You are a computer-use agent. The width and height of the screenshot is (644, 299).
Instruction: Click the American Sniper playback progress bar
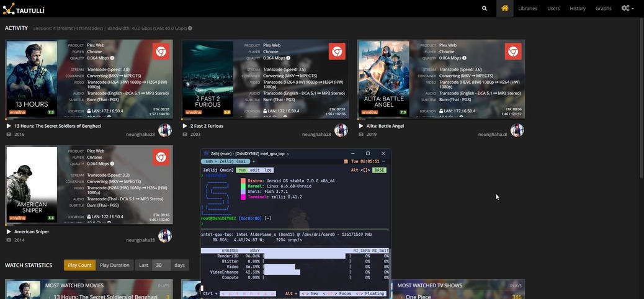[x=89, y=225]
